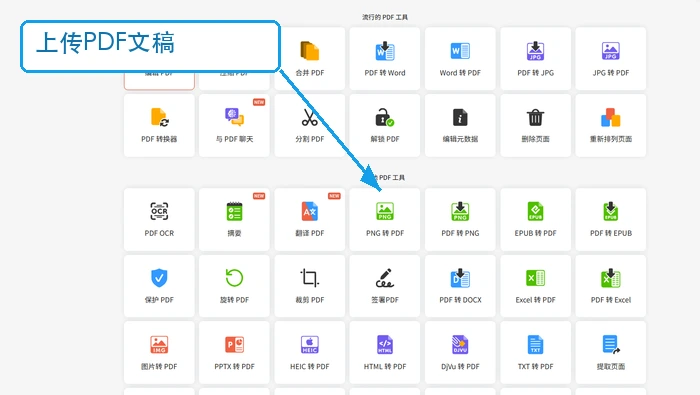Select the PPTX 转 PDF tool
The height and width of the screenshot is (395, 700).
[234, 353]
